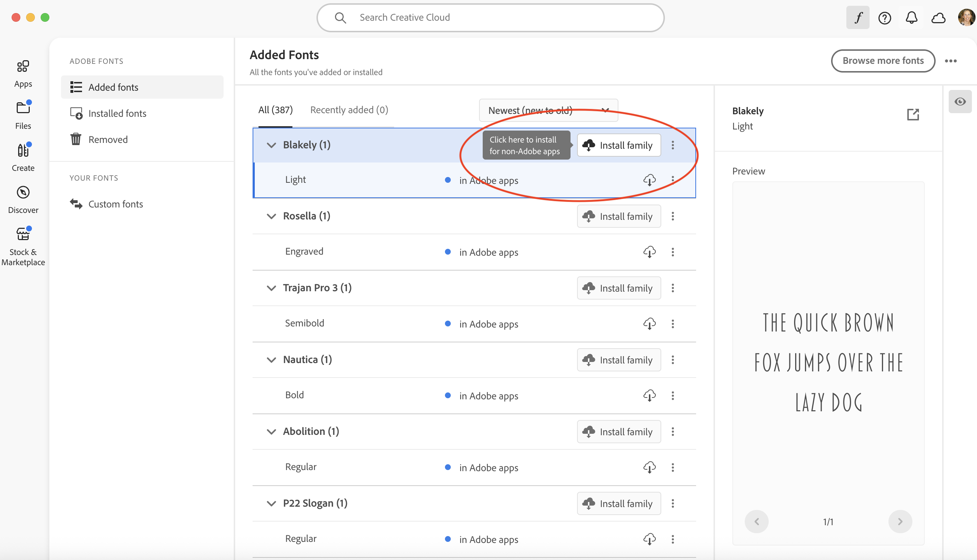This screenshot has height=560, width=977.
Task: Switch to the Recently added (0) tab
Action: [x=349, y=110]
